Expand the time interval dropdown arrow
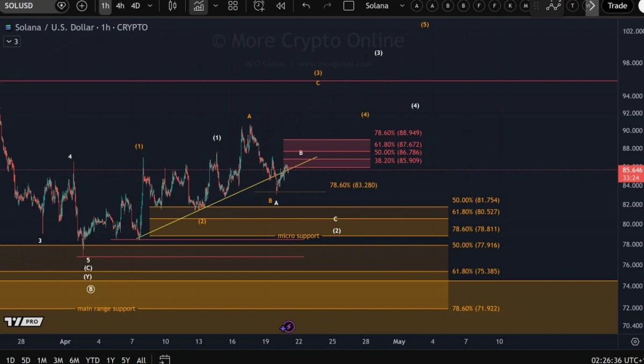Image resolution: width=644 pixels, height=364 pixels. tap(150, 6)
